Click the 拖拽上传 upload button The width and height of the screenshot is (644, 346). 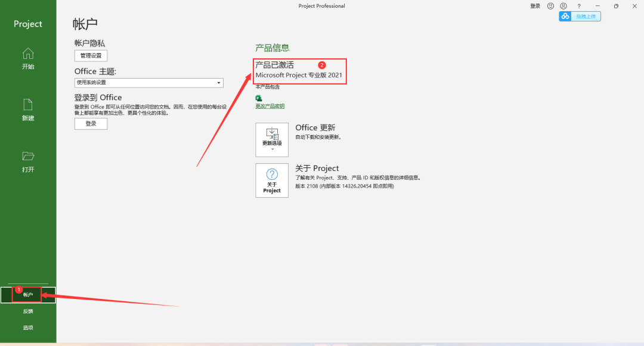click(586, 16)
